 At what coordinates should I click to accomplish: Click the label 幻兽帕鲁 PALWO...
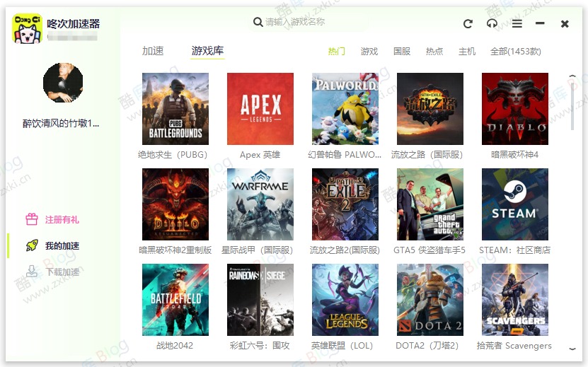click(345, 155)
